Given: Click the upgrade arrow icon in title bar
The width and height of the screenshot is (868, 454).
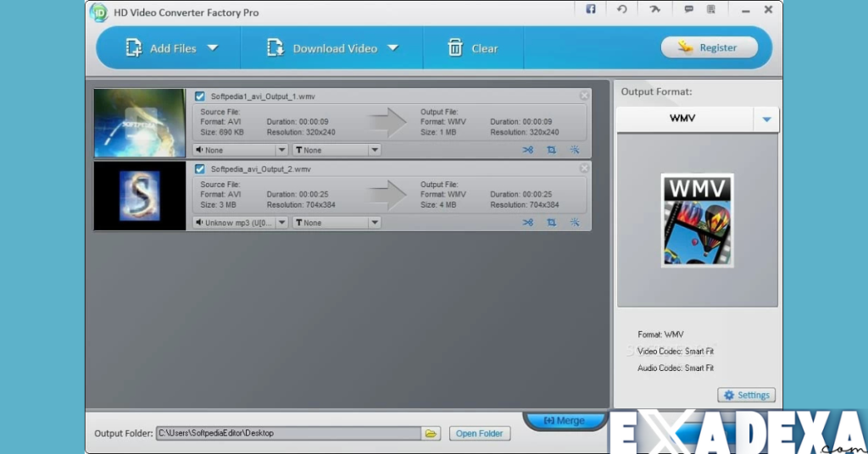Looking at the screenshot, I should (x=654, y=9).
